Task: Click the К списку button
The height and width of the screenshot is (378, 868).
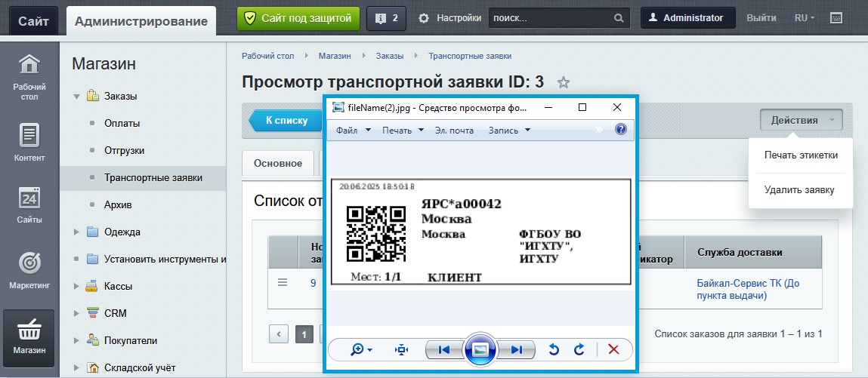Action: [x=286, y=120]
